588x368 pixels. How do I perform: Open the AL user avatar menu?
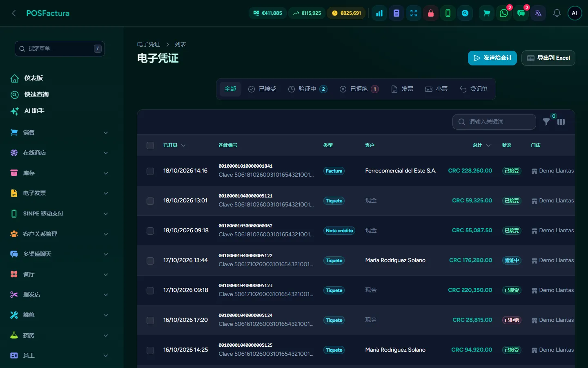[575, 13]
